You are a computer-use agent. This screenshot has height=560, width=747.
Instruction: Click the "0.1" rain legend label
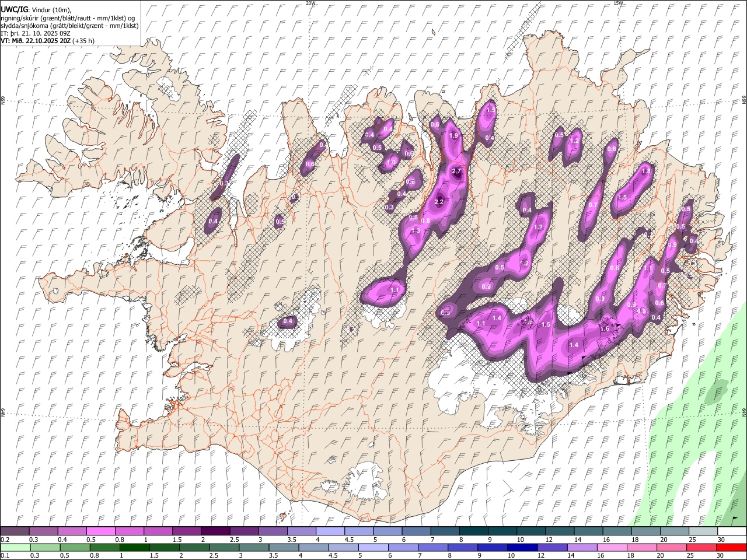click(5, 556)
